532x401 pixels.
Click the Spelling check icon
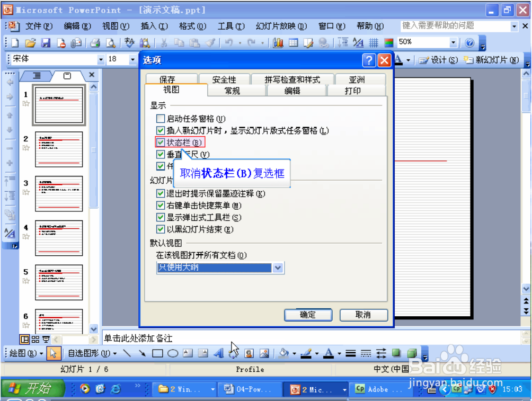(129, 43)
